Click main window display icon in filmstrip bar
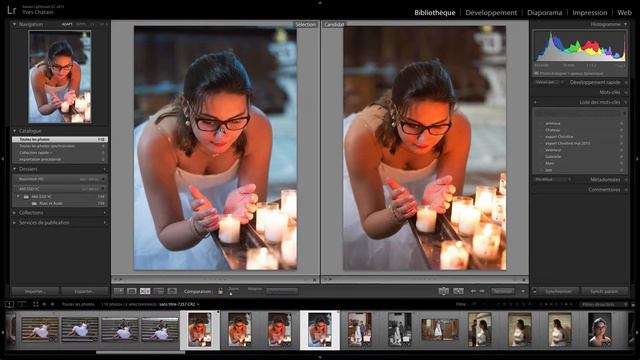Image resolution: width=640 pixels, height=360 pixels. click(x=9, y=304)
